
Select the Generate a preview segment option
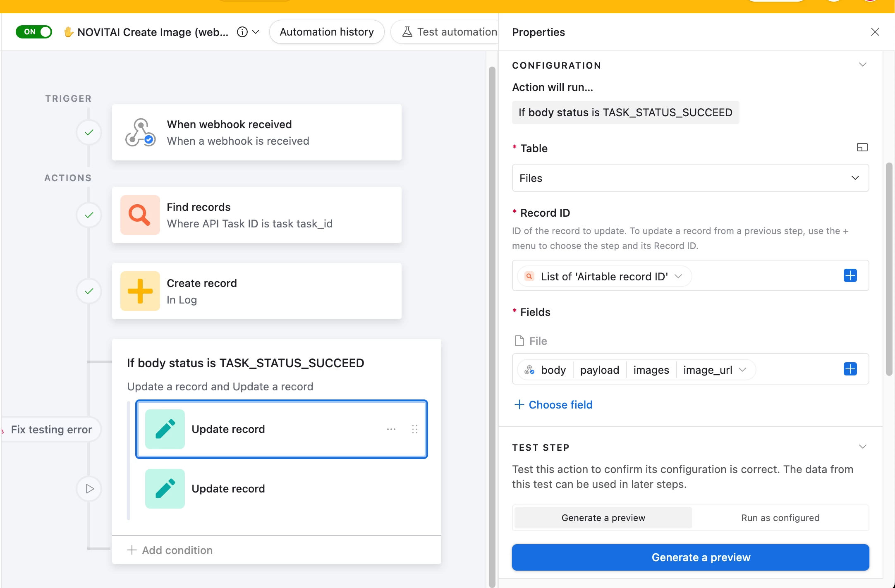point(603,518)
